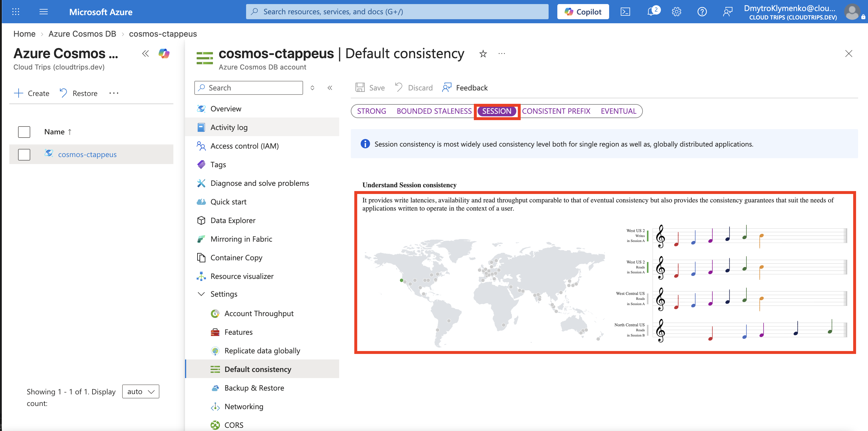
Task: Click the world map consistency illustration
Action: point(485,293)
